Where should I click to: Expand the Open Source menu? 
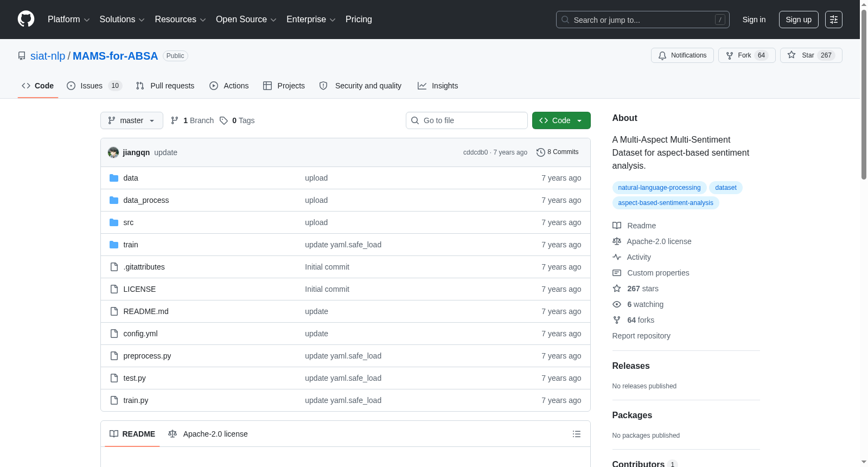coord(246,20)
